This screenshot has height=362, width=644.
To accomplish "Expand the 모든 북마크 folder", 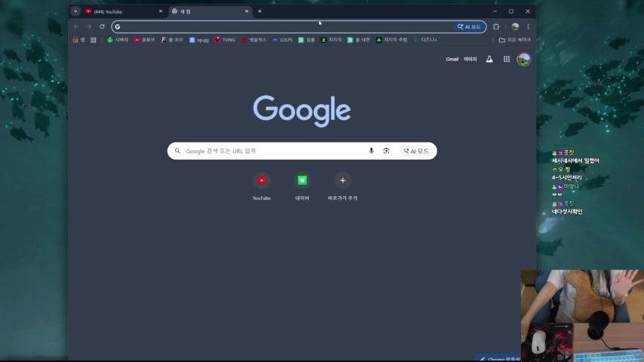I will (x=515, y=40).
